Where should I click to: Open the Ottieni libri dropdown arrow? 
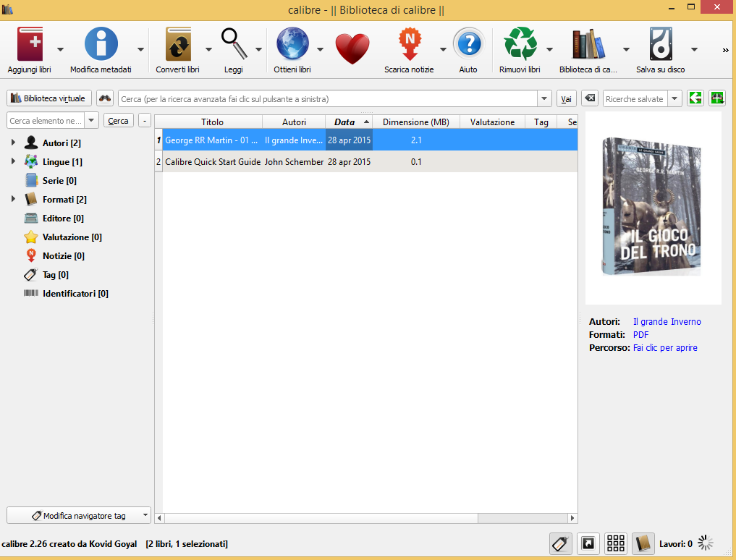click(320, 49)
